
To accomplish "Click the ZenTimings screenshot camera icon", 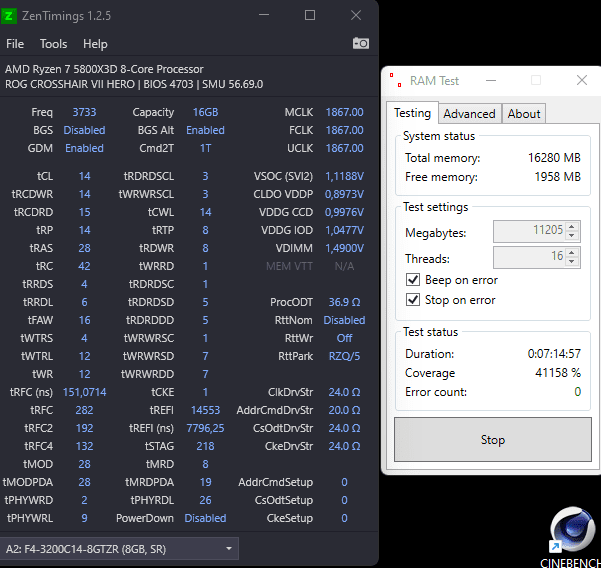I will pos(361,43).
